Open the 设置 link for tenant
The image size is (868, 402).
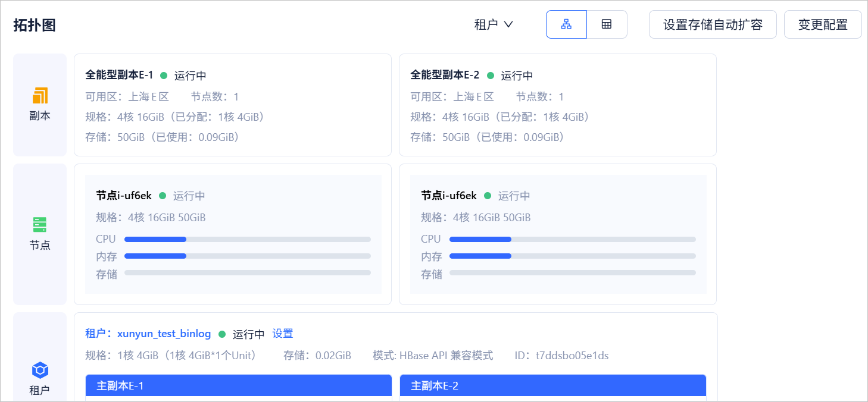click(283, 334)
